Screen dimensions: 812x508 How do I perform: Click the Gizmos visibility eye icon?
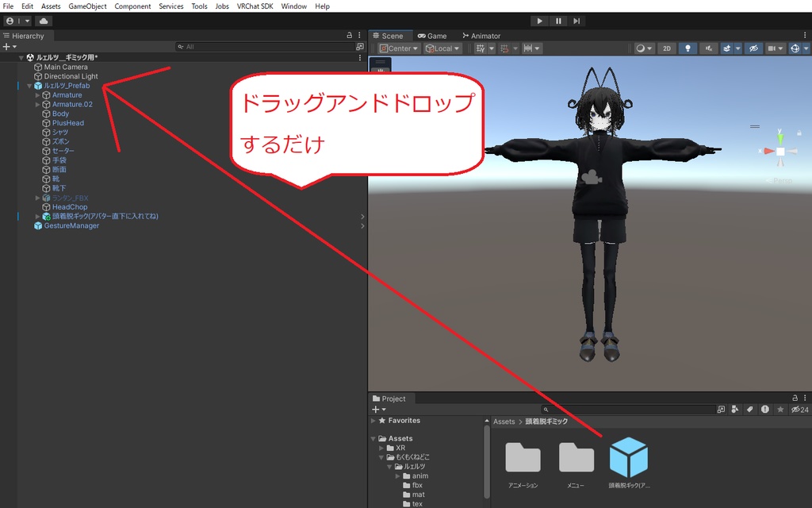(754, 48)
